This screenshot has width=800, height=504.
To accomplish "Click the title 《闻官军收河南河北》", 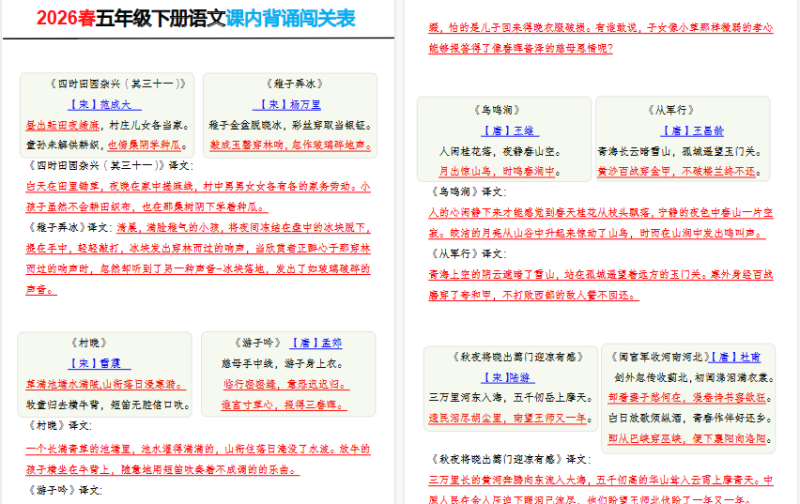I will tap(659, 357).
